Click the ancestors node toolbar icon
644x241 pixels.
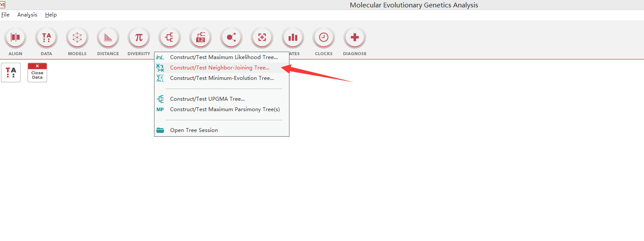231,38
